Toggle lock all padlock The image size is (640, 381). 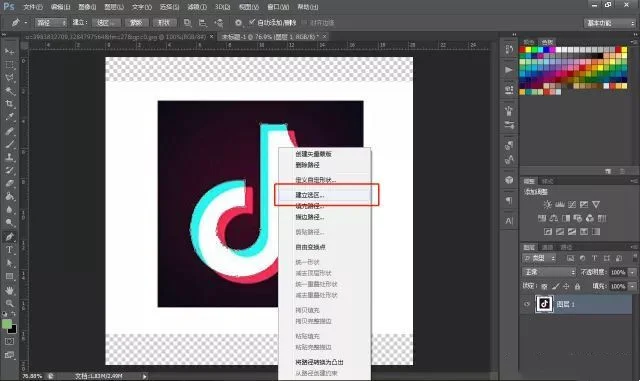[x=577, y=287]
